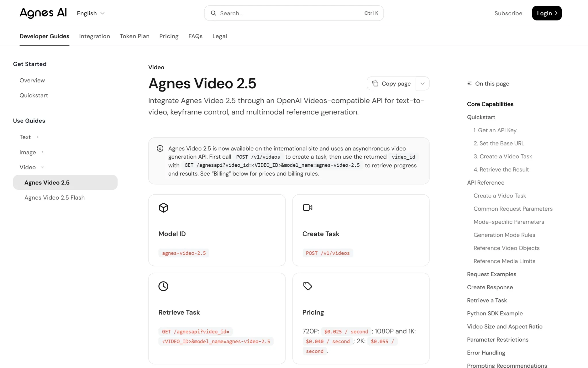Select Agnes Video 2.5 sidebar item
588x368 pixels.
(65, 183)
